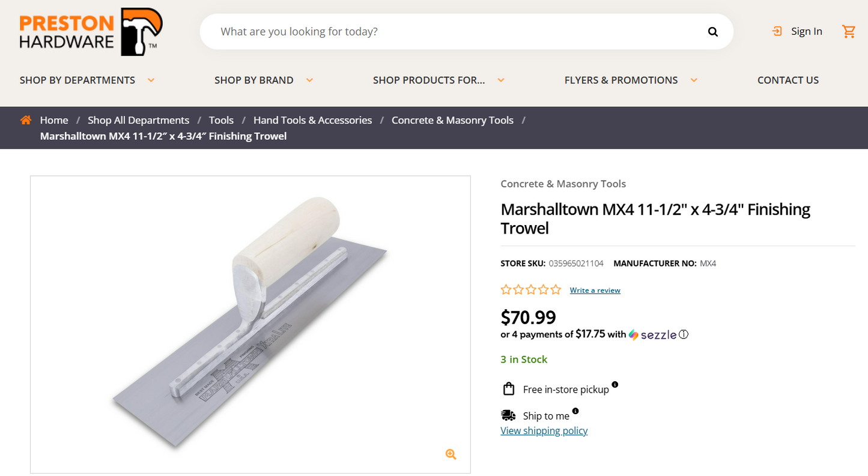Click the Sezzle info icon
This screenshot has height=476, width=868.
click(683, 334)
